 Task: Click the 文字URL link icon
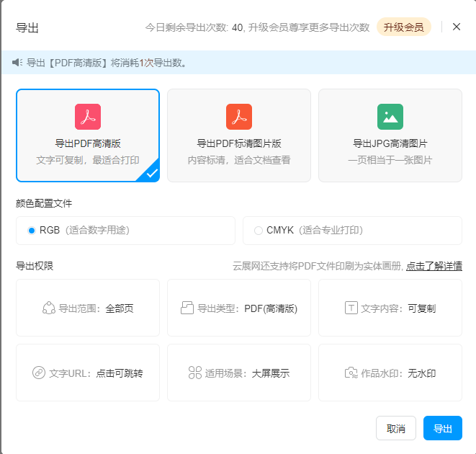pyautogui.click(x=39, y=373)
